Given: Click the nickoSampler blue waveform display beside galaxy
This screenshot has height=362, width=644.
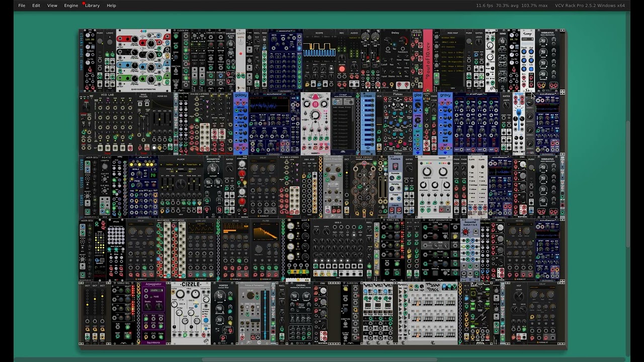Looking at the screenshot, I should click(x=269, y=105).
